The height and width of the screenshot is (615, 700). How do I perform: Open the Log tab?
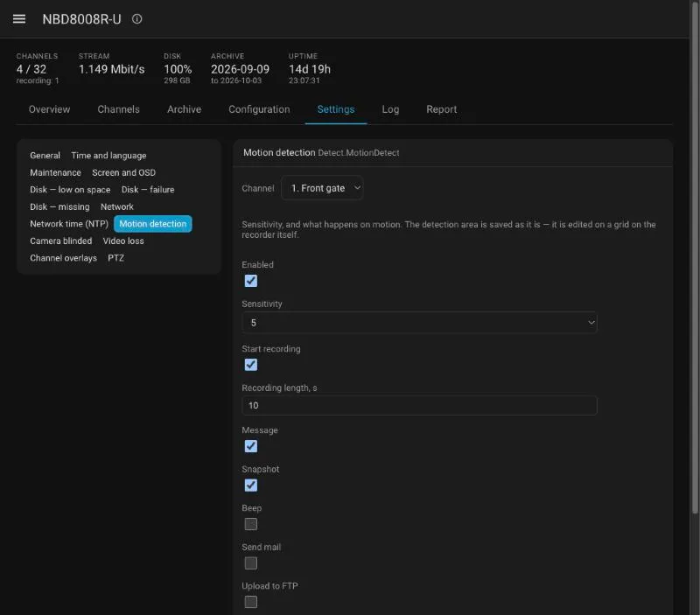tap(390, 109)
